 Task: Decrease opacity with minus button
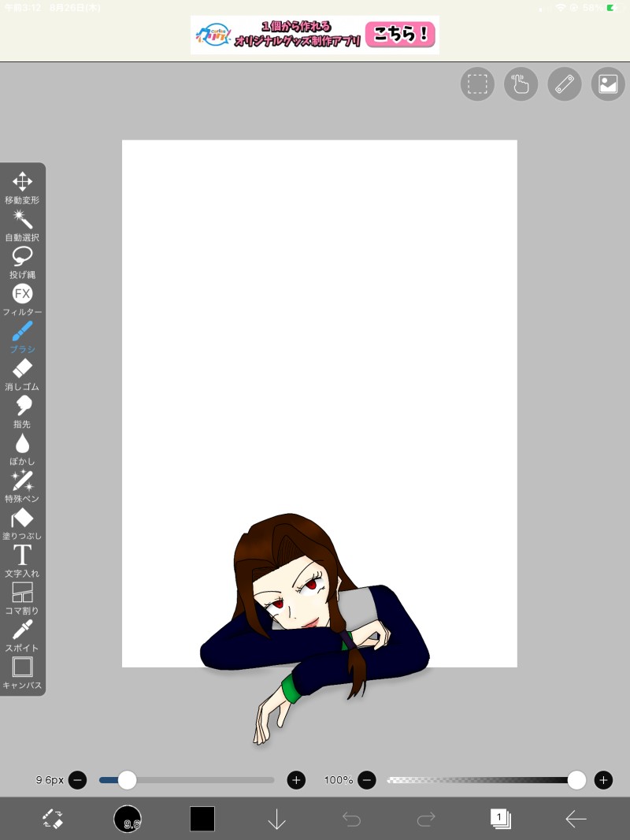[367, 780]
